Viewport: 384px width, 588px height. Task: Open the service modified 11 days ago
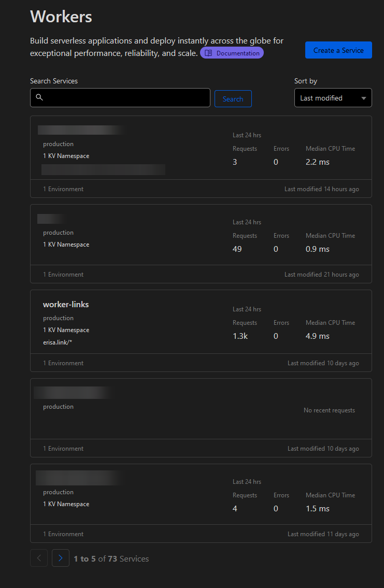[x=78, y=478]
